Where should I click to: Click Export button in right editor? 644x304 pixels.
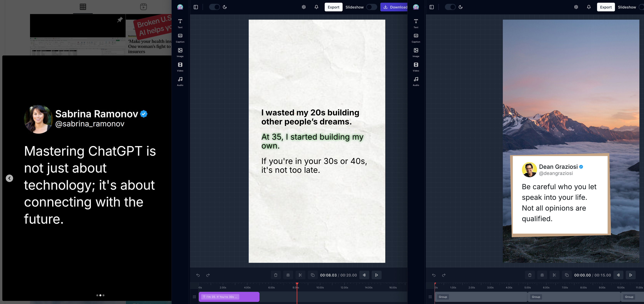[606, 7]
